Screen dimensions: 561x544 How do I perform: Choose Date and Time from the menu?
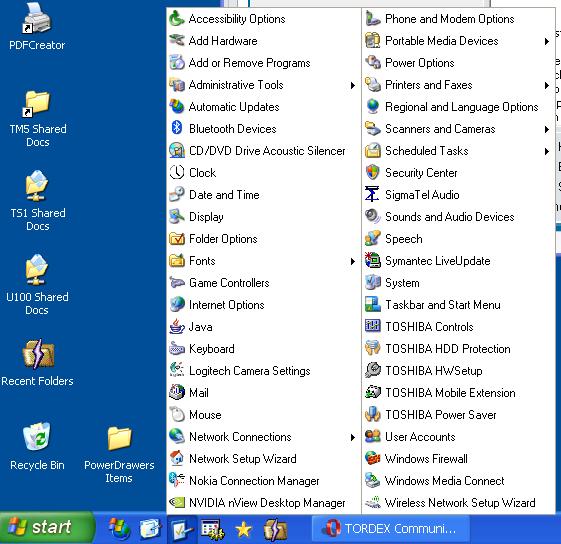coord(263,195)
